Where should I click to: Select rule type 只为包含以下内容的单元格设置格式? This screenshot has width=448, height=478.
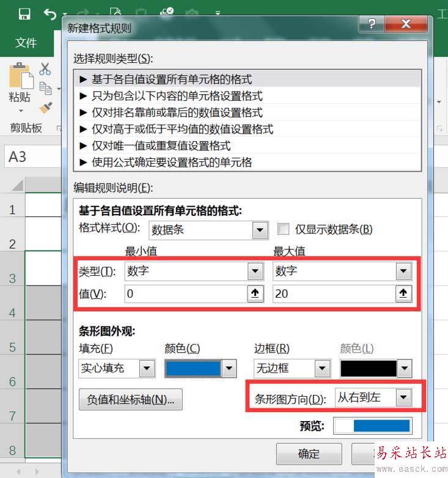coord(247,96)
